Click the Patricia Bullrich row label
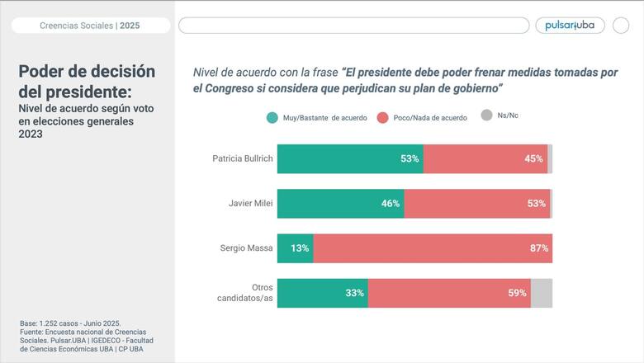This screenshot has width=644, height=363. pos(242,158)
